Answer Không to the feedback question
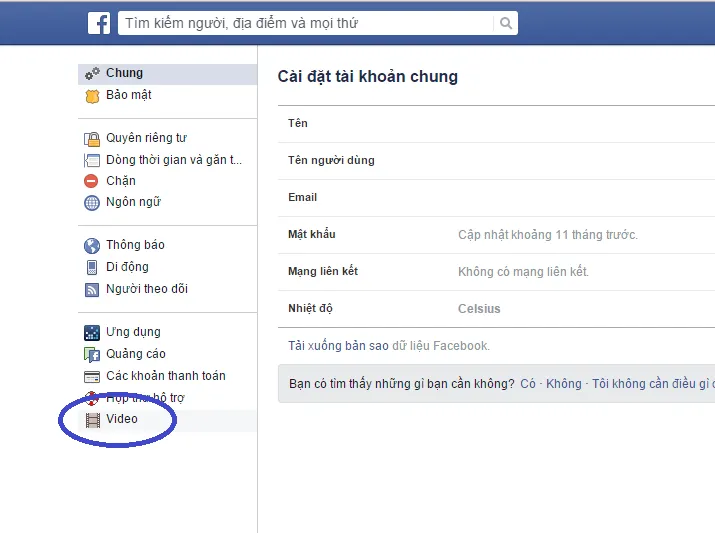Viewport: 715px width, 533px height. pyautogui.click(x=564, y=384)
